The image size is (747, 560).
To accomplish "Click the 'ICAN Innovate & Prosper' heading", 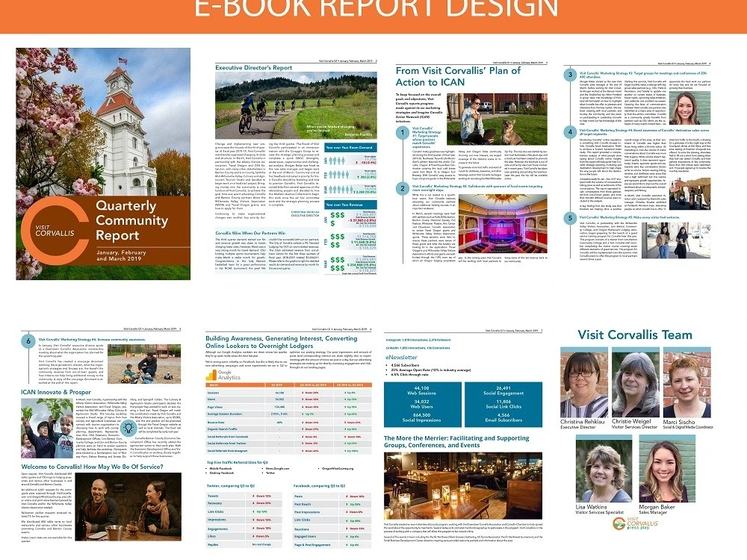I will point(56,392).
